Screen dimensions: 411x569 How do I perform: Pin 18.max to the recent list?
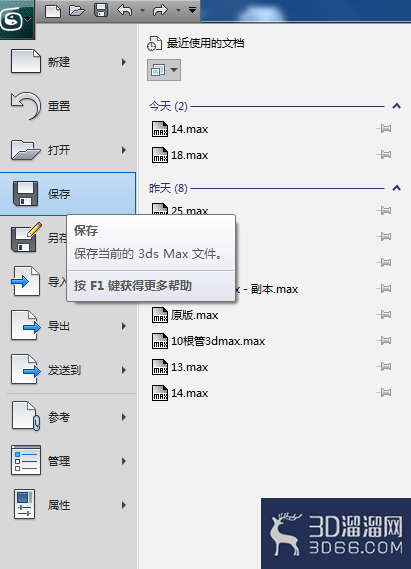pos(384,155)
